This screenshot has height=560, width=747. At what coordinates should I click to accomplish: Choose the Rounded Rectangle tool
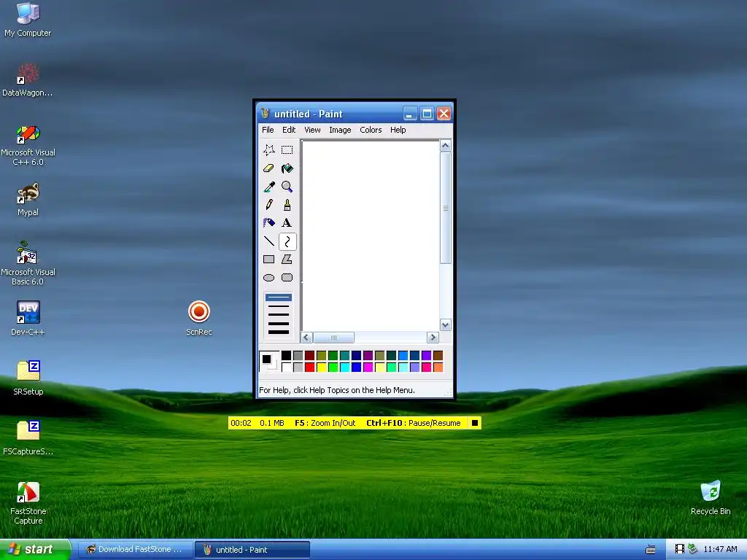click(287, 278)
